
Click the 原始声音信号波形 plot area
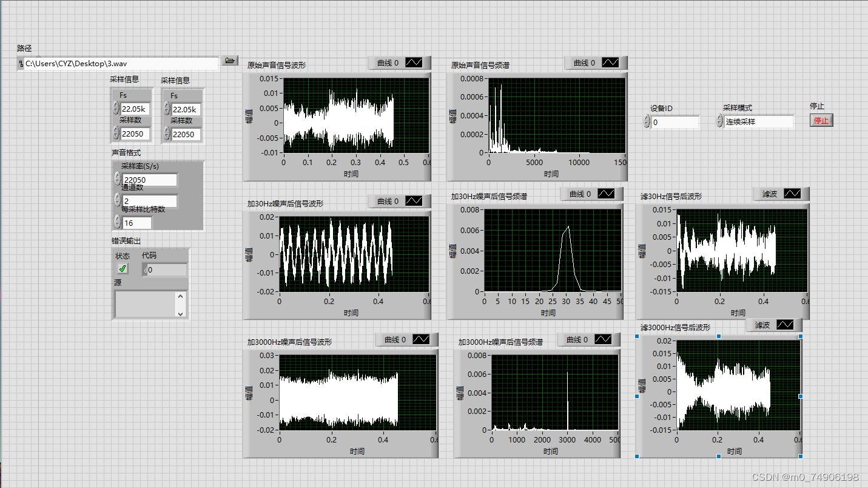[357, 115]
